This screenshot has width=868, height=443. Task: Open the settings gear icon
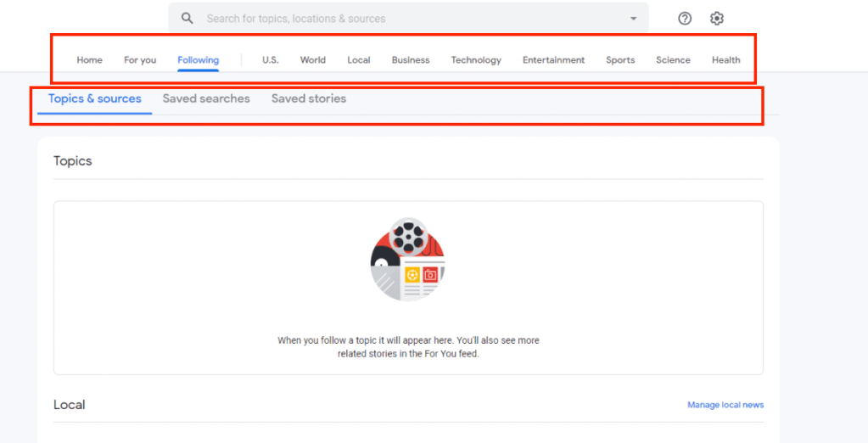717,19
